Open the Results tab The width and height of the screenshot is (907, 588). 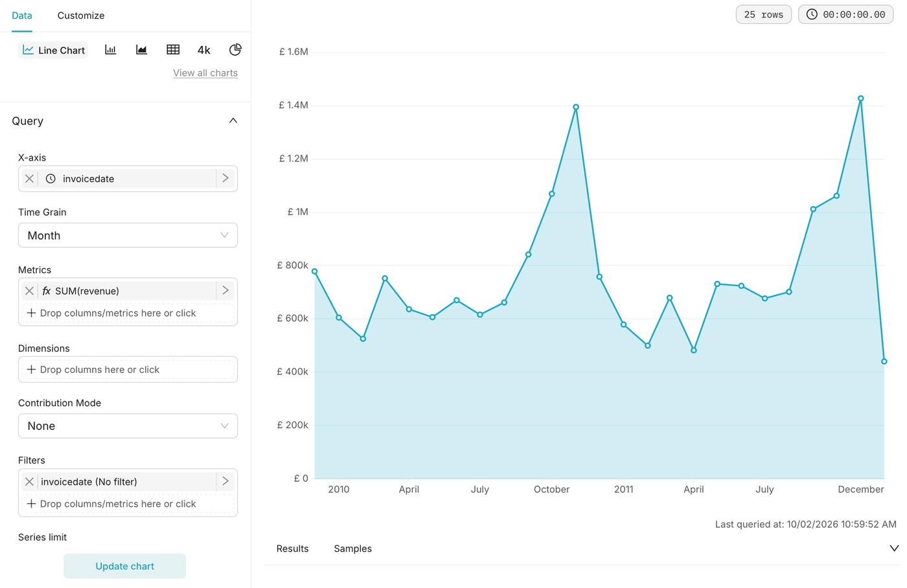[x=292, y=548]
